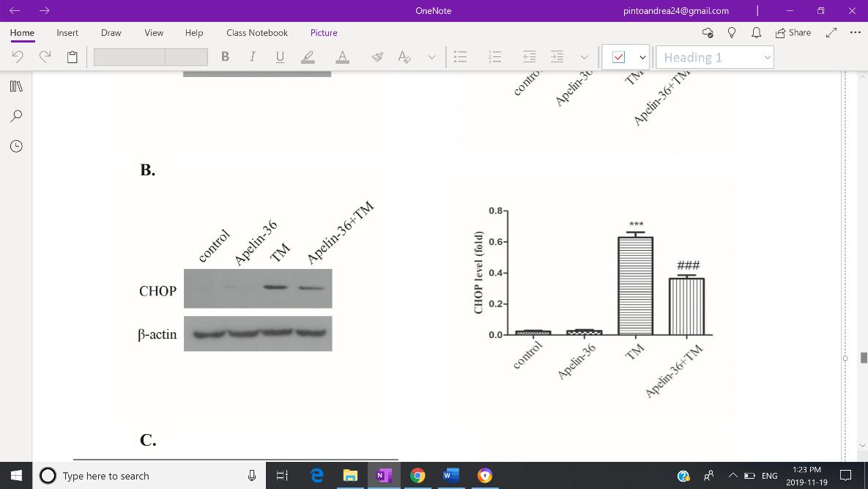Viewport: 868px width, 489px height.
Task: Launch Microsoft Edge from the taskbar
Action: coord(316,476)
